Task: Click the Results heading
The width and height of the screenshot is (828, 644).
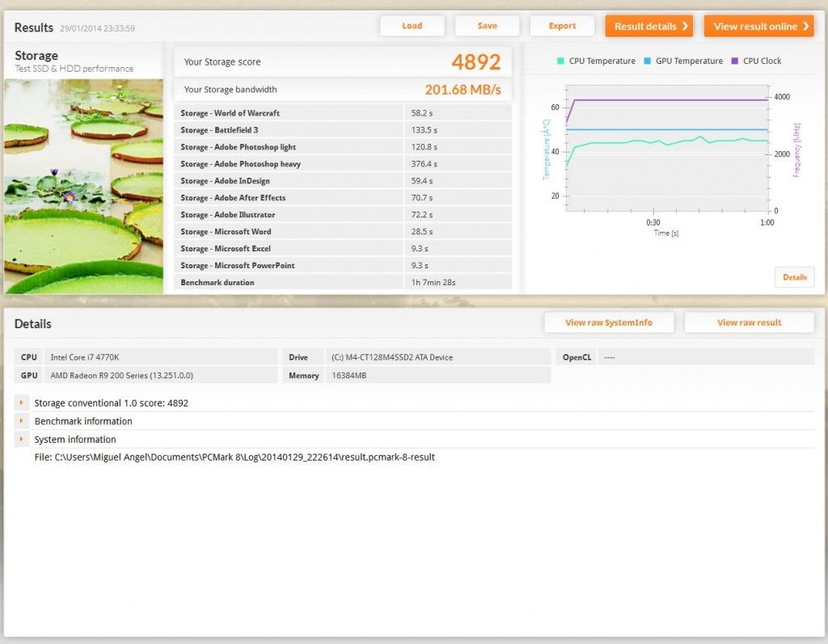Action: coord(34,27)
